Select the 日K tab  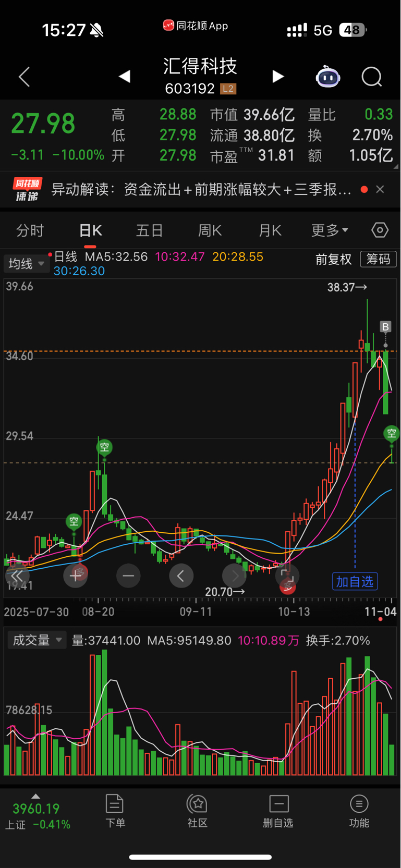90,230
